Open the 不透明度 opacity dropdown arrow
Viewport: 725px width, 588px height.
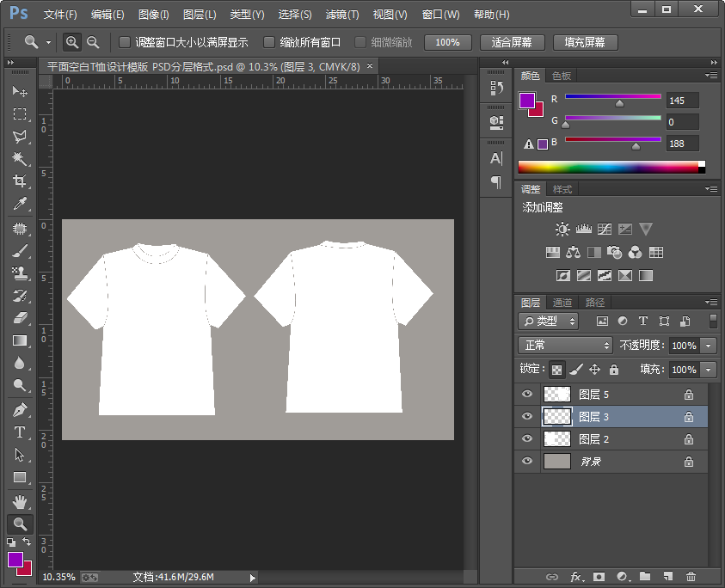click(709, 345)
